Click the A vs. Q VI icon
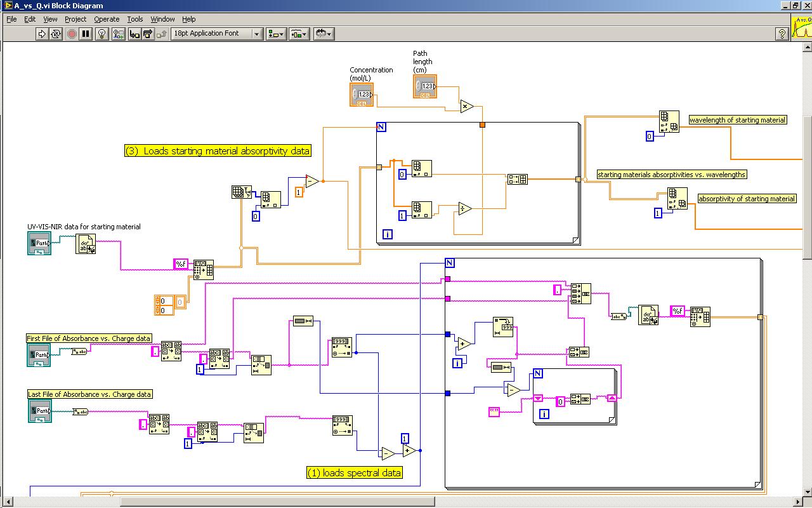812x508 pixels. 802,29
